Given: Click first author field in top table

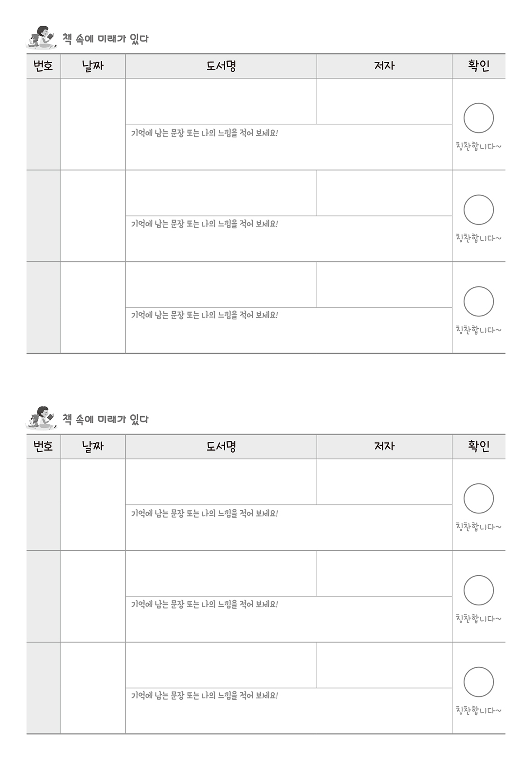Looking at the screenshot, I should [384, 101].
